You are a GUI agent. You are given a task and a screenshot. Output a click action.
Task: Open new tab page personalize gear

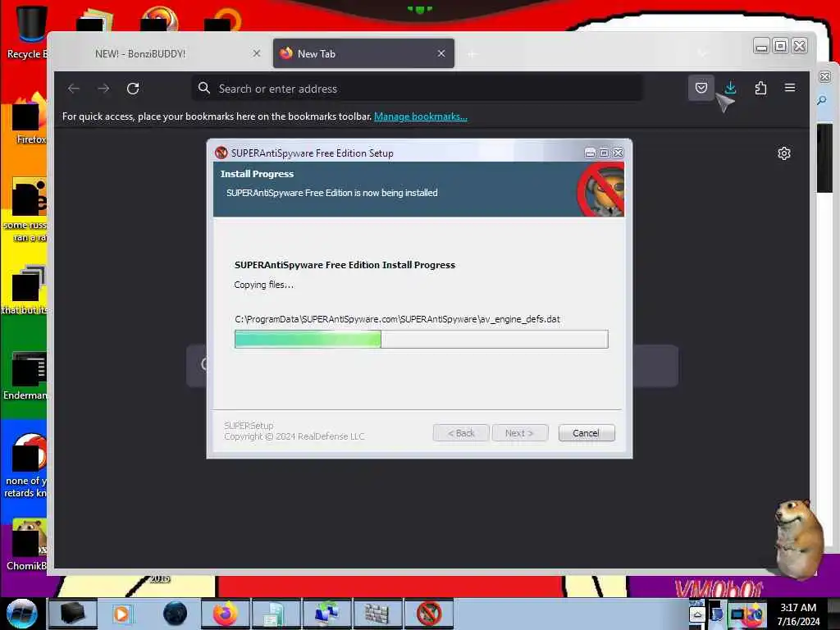(783, 153)
